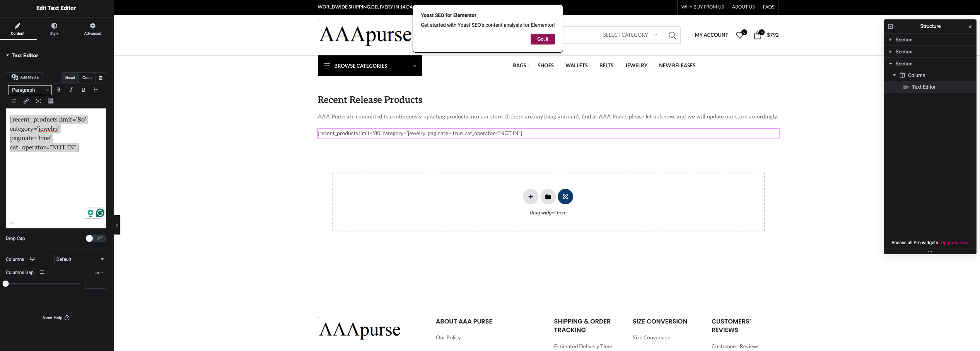Switch to Visual editor mode
This screenshot has width=980, height=351.
70,78
